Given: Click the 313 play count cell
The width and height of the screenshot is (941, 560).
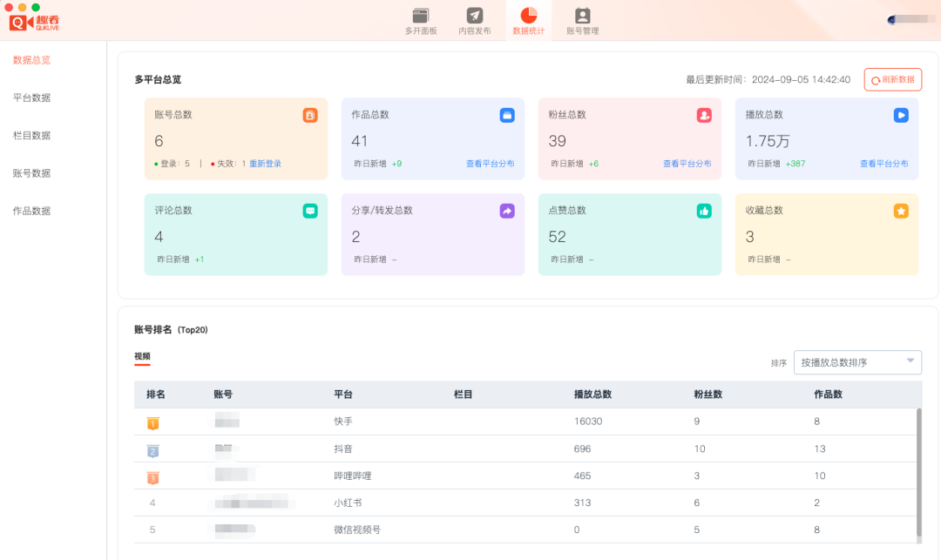Looking at the screenshot, I should pos(582,503).
